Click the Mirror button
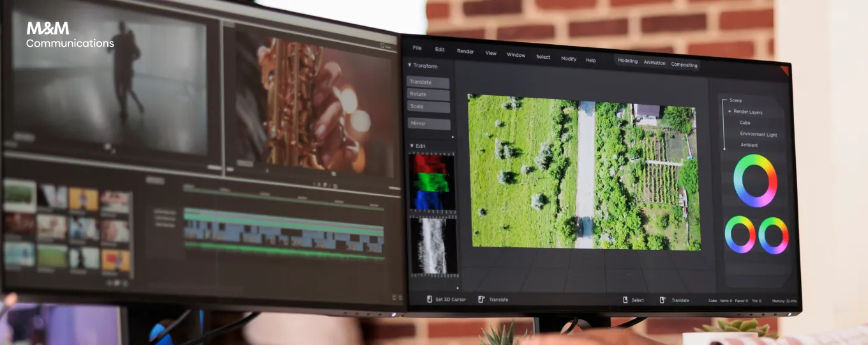The width and height of the screenshot is (868, 345). point(429,124)
